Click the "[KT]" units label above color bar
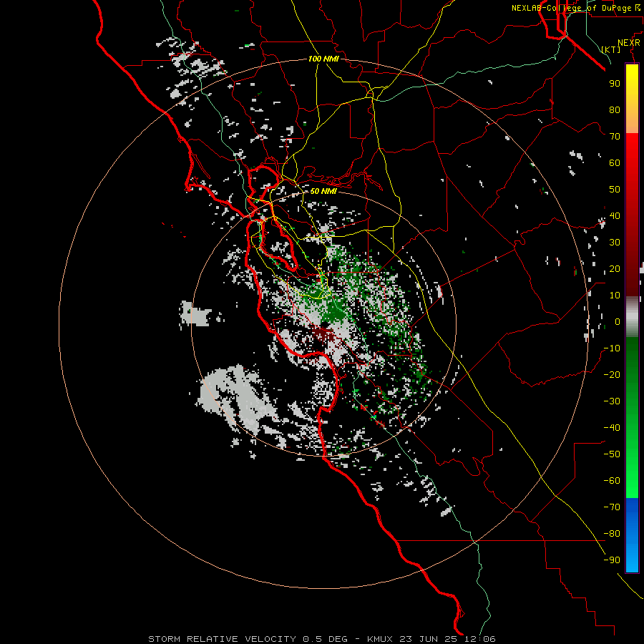 611,49
